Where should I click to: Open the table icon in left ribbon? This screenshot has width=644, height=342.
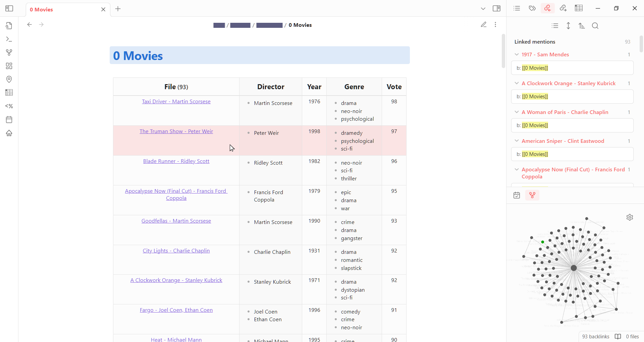click(9, 93)
